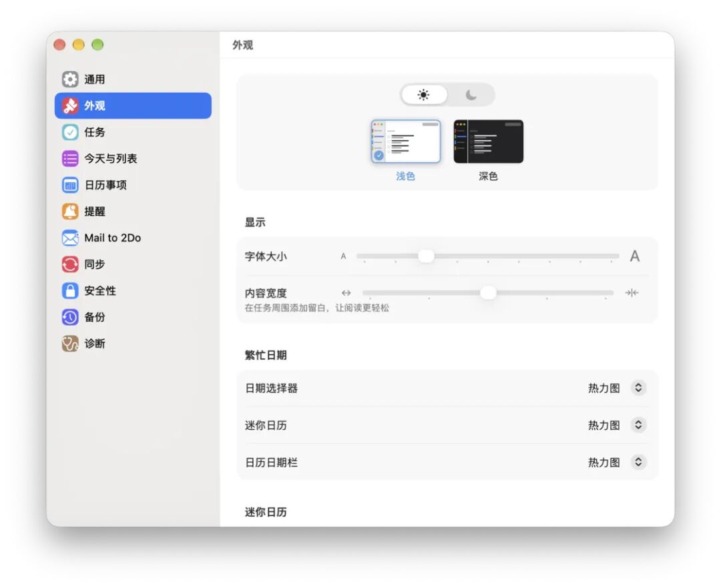
Task: Click the Diagnostics stethoscope icon
Action: [x=70, y=344]
